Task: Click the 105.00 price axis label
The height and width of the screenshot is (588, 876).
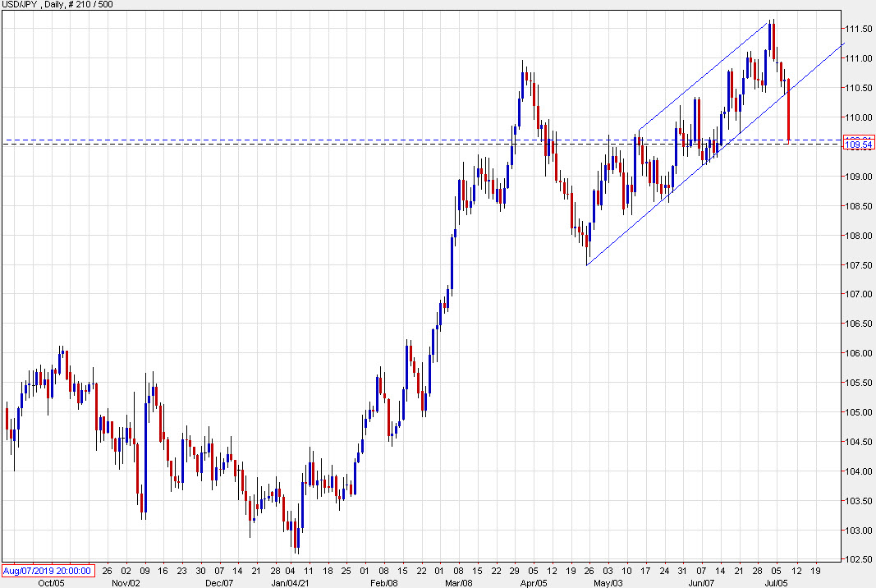Action: 859,412
